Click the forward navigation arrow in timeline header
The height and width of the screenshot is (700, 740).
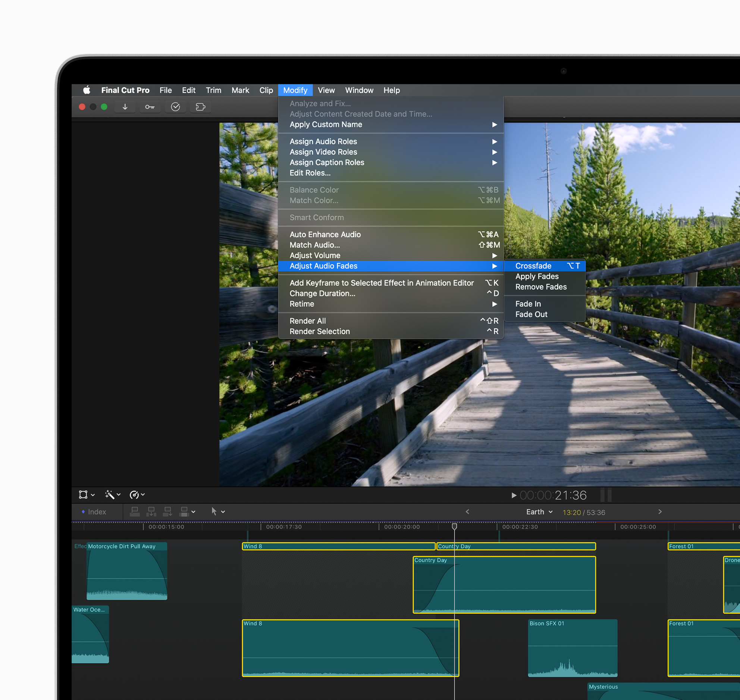660,512
